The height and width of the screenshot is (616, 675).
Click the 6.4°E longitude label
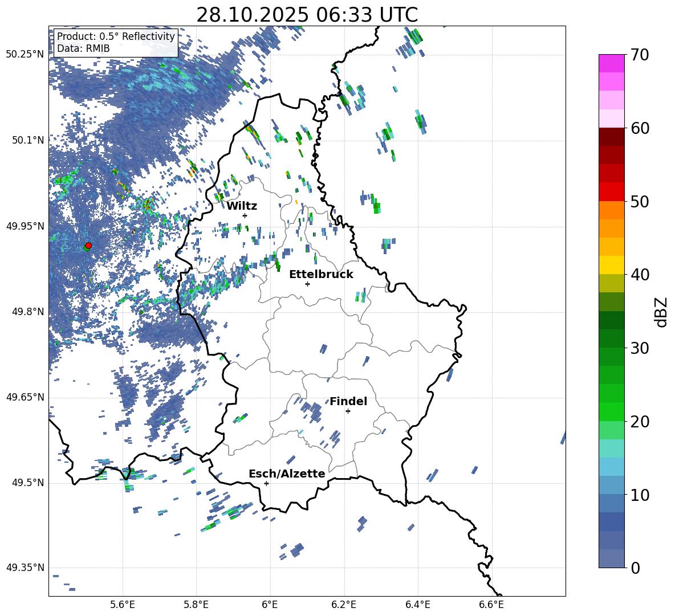click(417, 605)
